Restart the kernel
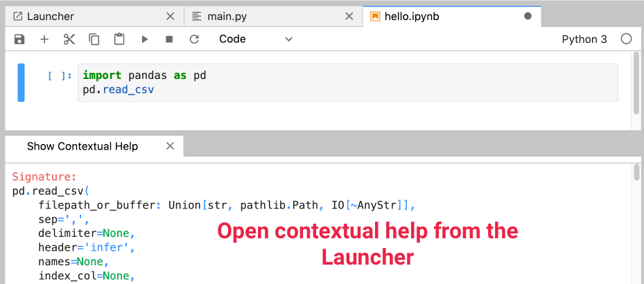Screen dimensions: 644x284 [194, 39]
